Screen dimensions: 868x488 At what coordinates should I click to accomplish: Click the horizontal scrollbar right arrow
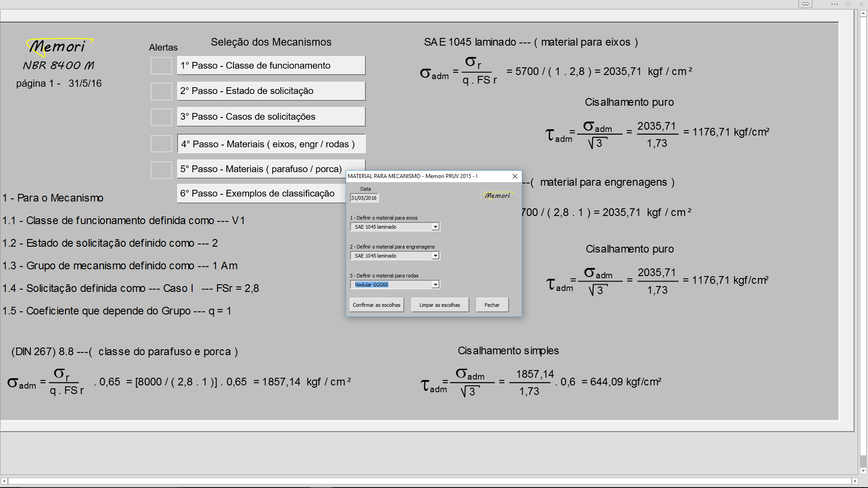click(854, 481)
